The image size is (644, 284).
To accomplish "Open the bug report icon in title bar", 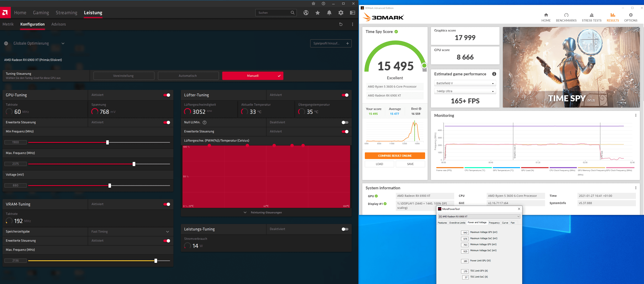I will [x=313, y=4].
